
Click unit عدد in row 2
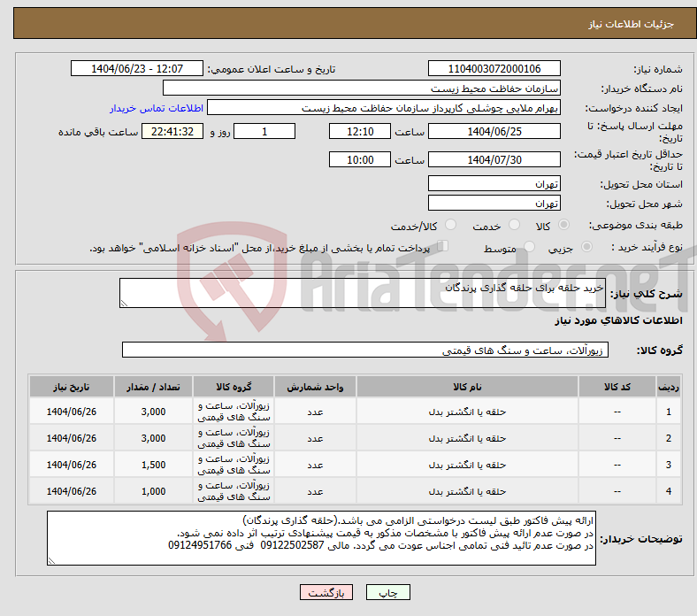pyautogui.click(x=315, y=438)
